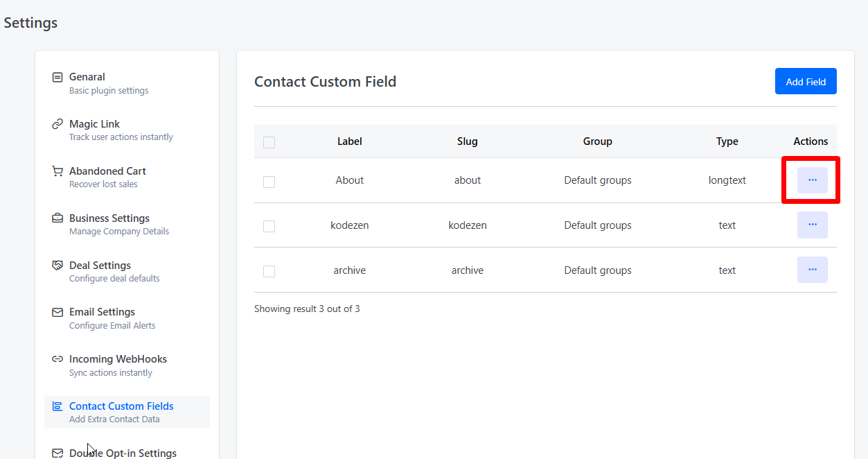Click the 'archive' slug cell
Viewport: 868px width, 459px height.
click(468, 270)
